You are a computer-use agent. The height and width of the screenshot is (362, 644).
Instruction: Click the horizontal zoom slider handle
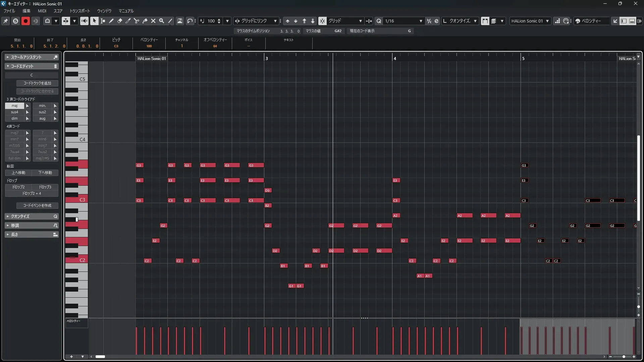tap(624, 357)
